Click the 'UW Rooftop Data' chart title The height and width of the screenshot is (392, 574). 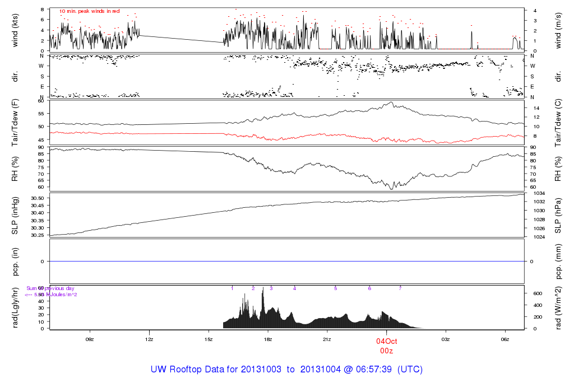[286, 370]
